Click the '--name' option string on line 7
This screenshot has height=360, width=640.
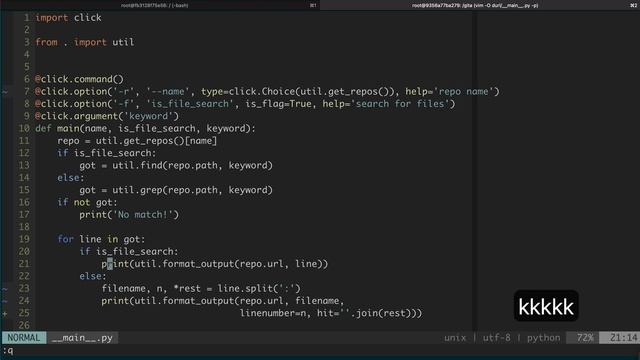[x=168, y=91]
